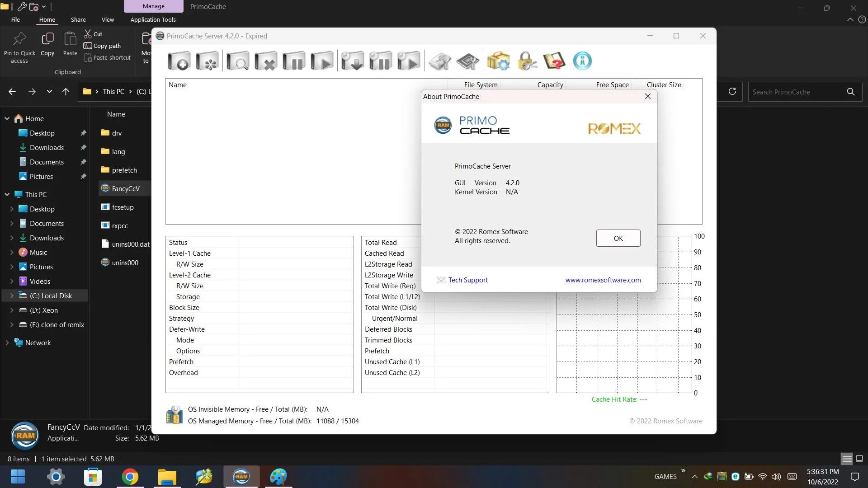This screenshot has height=488, width=868.
Task: Collapse the Home node in navigation pane
Action: (7, 118)
